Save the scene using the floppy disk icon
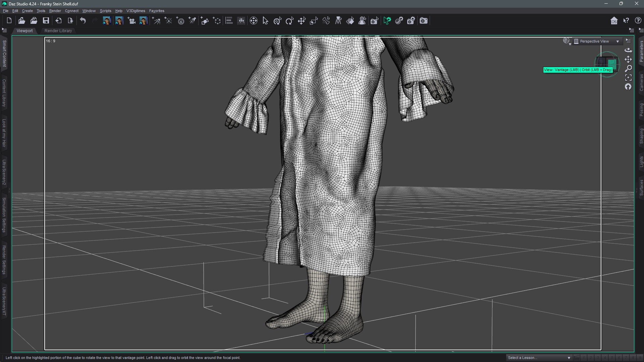Screen dimensions: 644x362 click(46, 21)
